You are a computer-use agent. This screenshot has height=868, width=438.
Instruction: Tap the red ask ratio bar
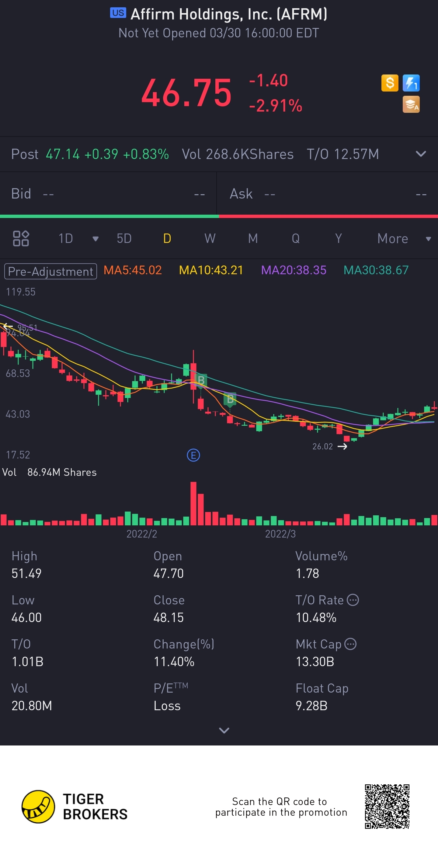coord(328,216)
